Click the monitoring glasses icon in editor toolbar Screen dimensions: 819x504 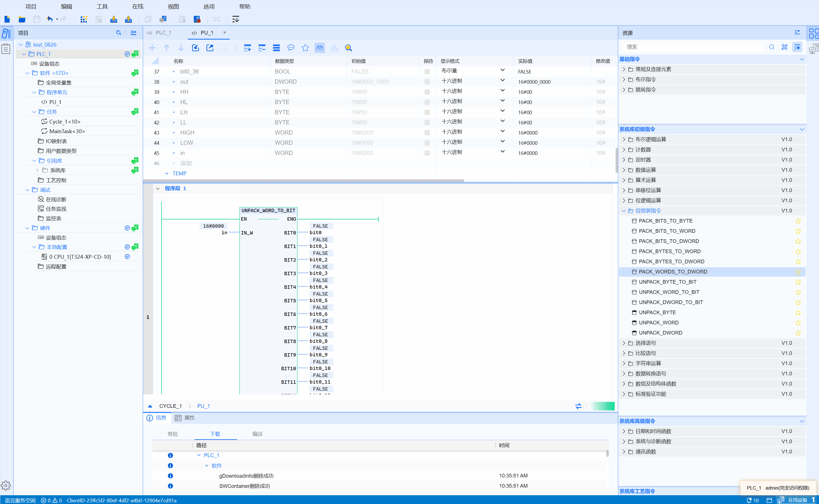point(319,48)
